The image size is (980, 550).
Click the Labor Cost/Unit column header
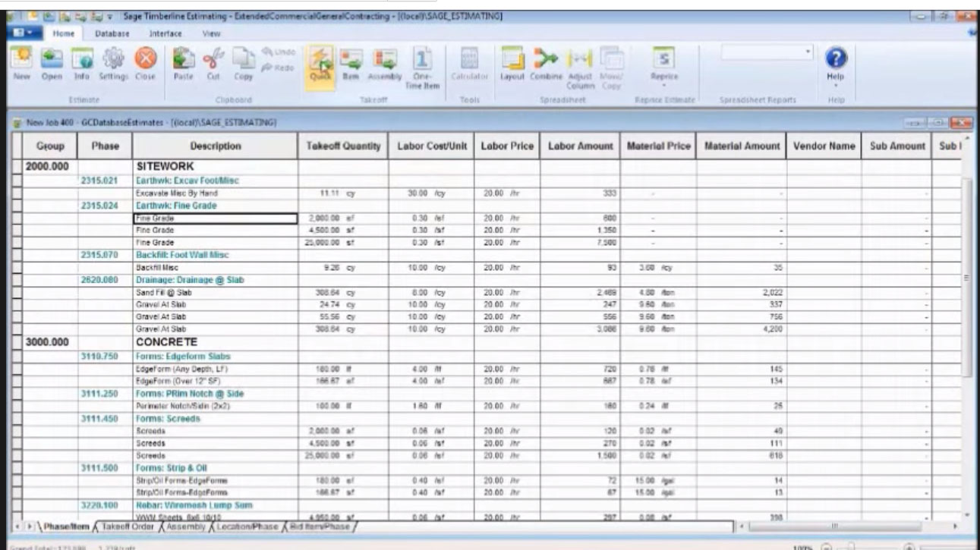(x=431, y=146)
